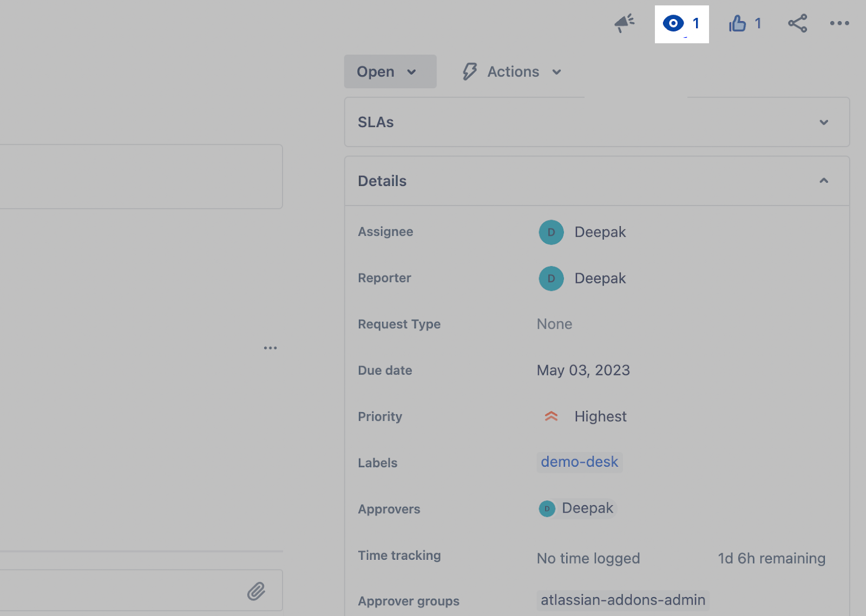Edit the due date May 03, 2023
The width and height of the screenshot is (866, 616).
(583, 370)
